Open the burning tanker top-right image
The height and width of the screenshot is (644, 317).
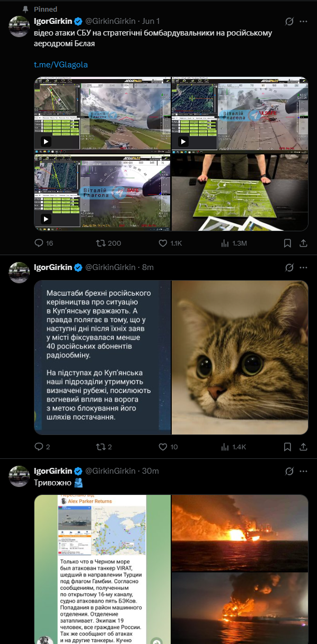(x=240, y=533)
